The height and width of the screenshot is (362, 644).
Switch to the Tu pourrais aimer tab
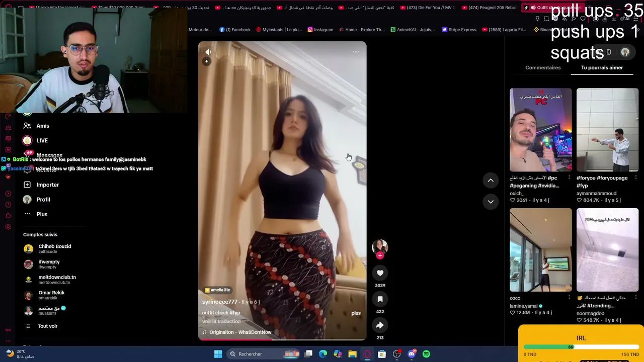click(602, 68)
